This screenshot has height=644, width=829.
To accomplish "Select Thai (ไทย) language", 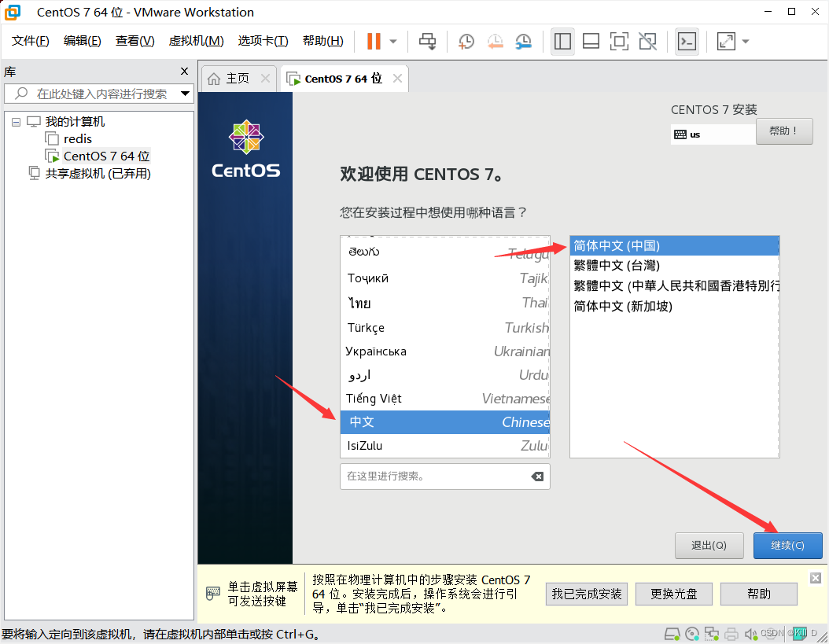I will pos(445,303).
